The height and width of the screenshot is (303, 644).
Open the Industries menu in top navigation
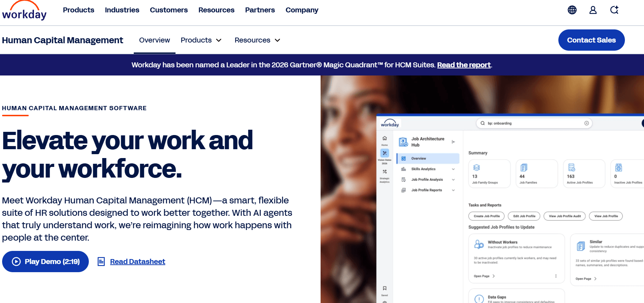point(122,10)
